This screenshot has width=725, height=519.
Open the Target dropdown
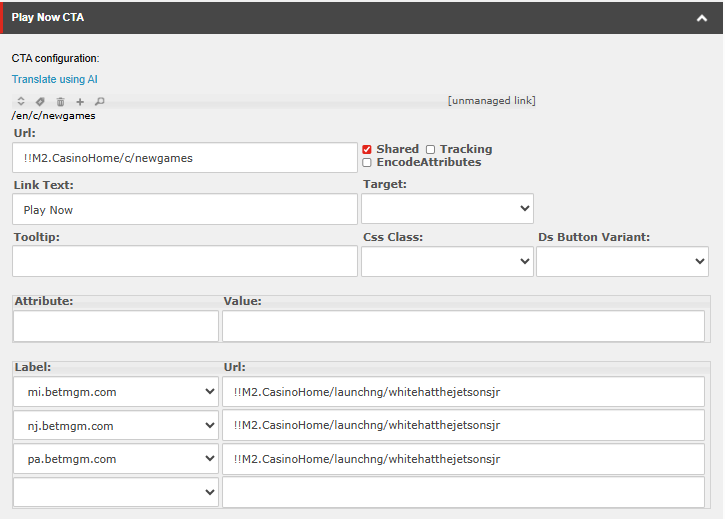[447, 209]
